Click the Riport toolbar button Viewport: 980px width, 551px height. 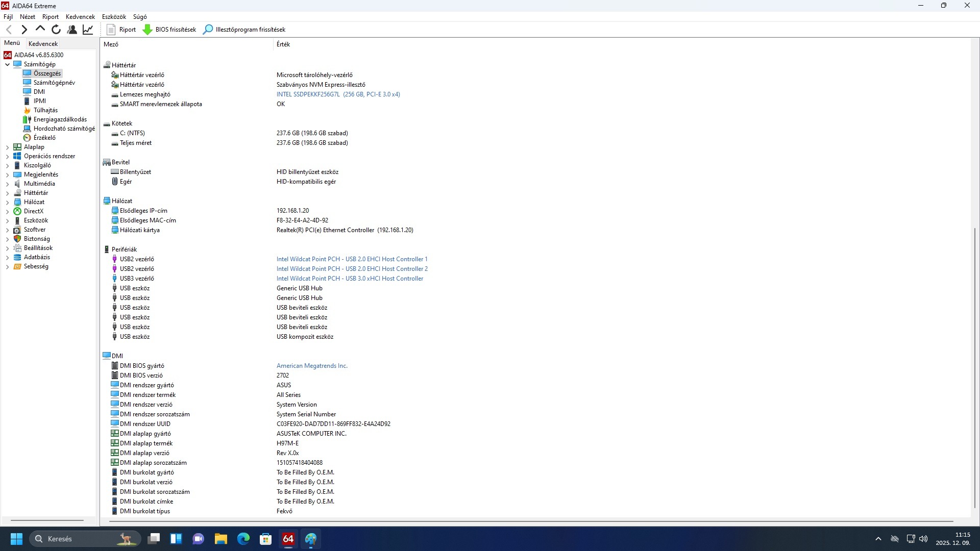tap(121, 30)
